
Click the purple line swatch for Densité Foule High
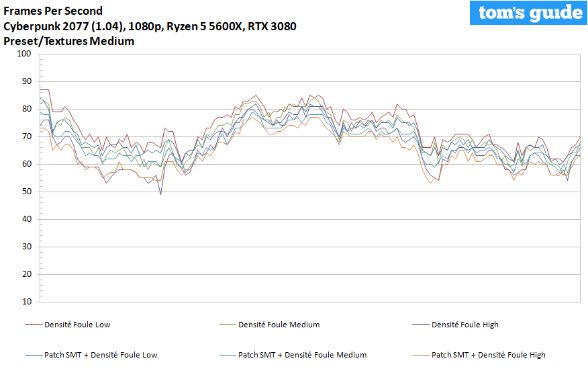421,325
